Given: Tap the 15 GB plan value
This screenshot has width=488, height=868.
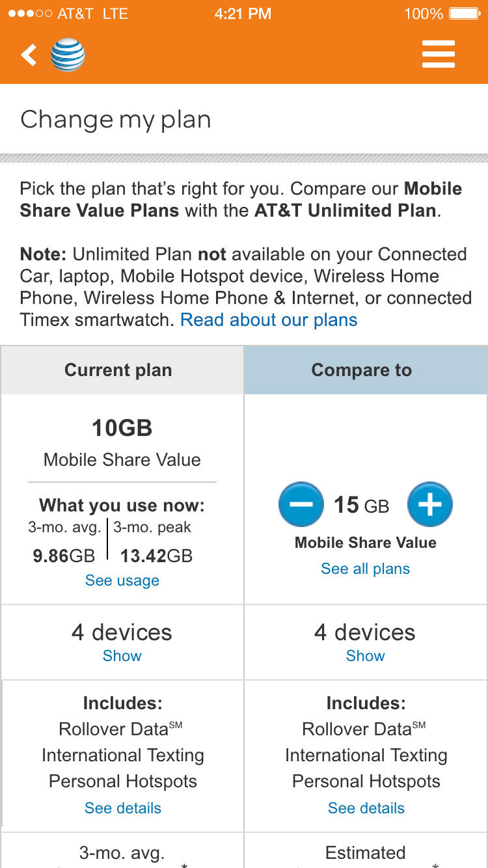Looking at the screenshot, I should pyautogui.click(x=361, y=506).
